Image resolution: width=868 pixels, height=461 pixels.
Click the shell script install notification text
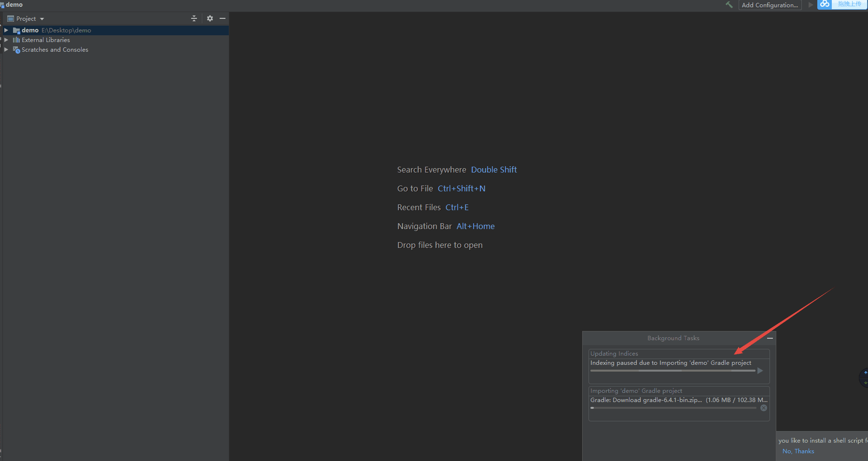click(823, 441)
